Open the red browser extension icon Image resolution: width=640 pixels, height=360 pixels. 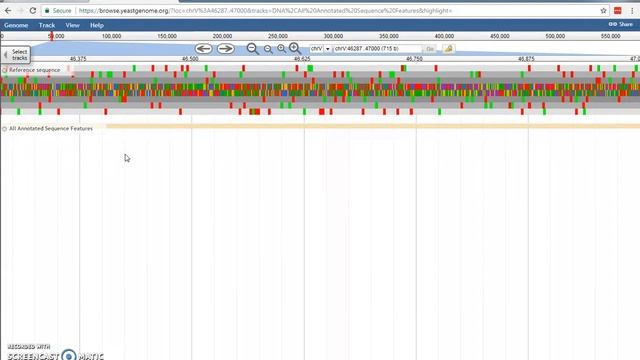tap(618, 11)
